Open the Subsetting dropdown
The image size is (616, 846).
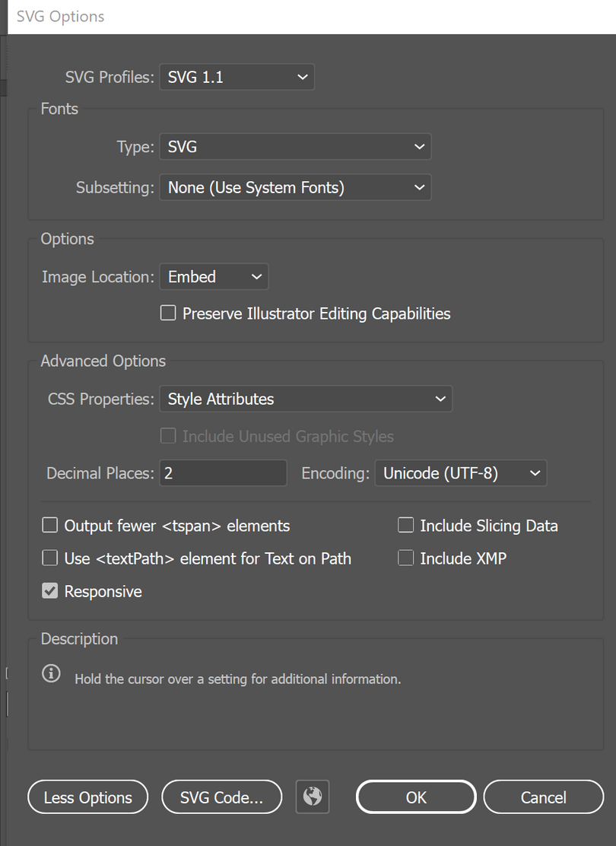pos(294,187)
